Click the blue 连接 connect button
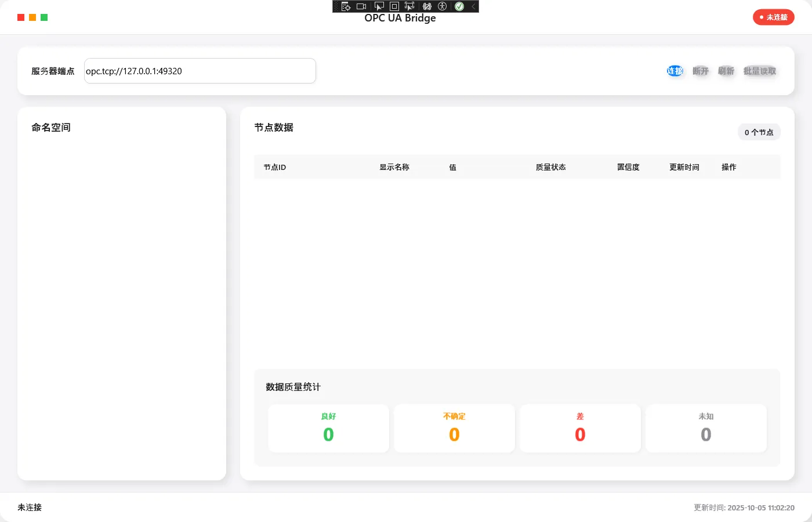The width and height of the screenshot is (812, 522). tap(675, 71)
